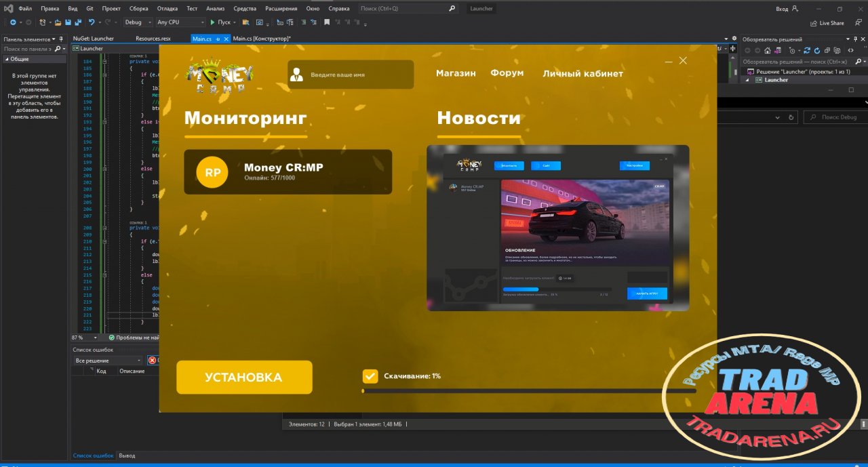
Task: Click the Live Share button
Action: click(x=827, y=22)
